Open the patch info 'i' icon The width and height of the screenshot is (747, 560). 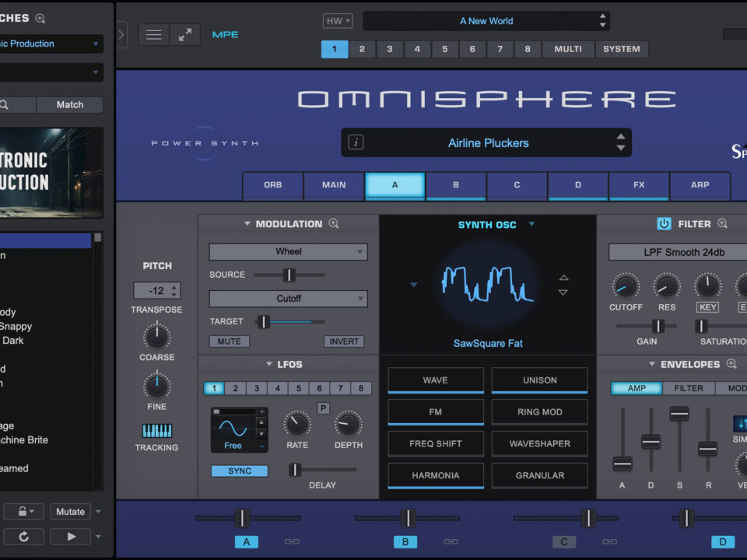pos(356,142)
